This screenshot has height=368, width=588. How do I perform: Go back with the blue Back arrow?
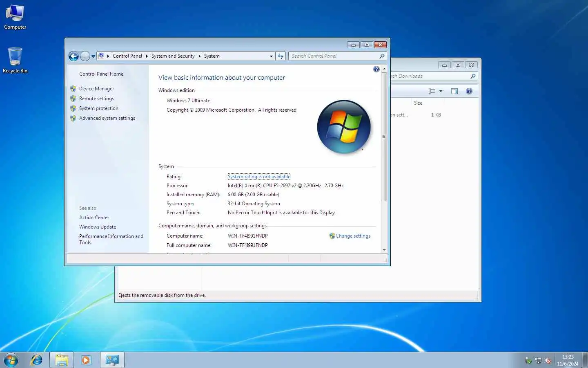pos(73,56)
